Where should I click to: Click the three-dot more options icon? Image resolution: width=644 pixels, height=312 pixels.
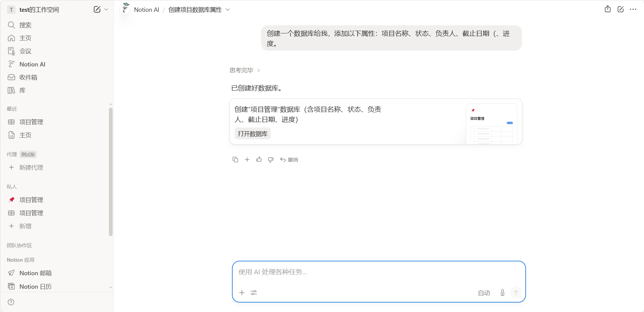(633, 9)
